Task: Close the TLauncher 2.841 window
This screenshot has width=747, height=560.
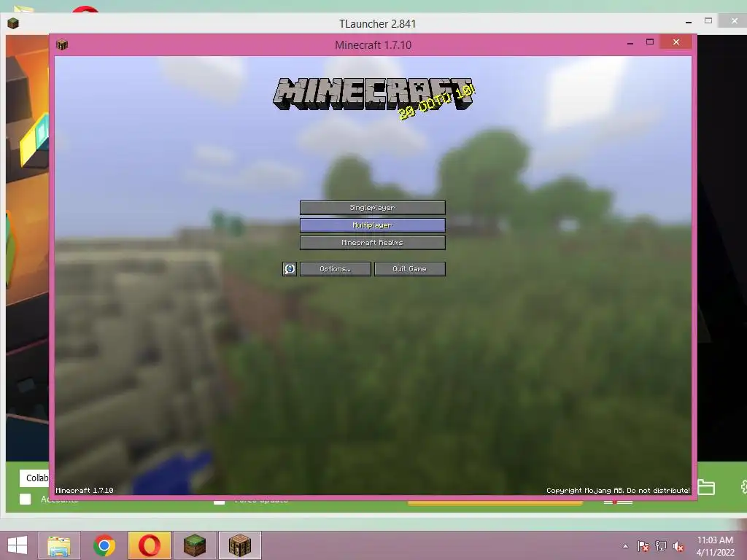Action: 734,21
